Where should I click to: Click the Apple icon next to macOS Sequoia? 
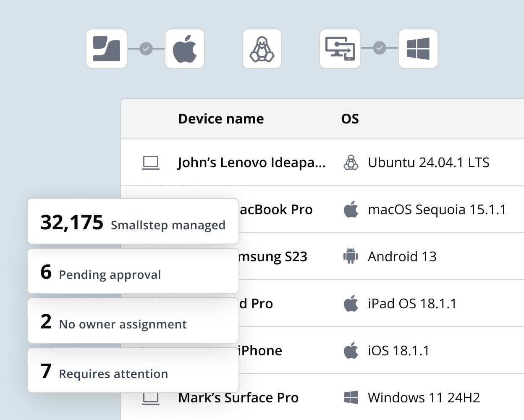click(351, 209)
